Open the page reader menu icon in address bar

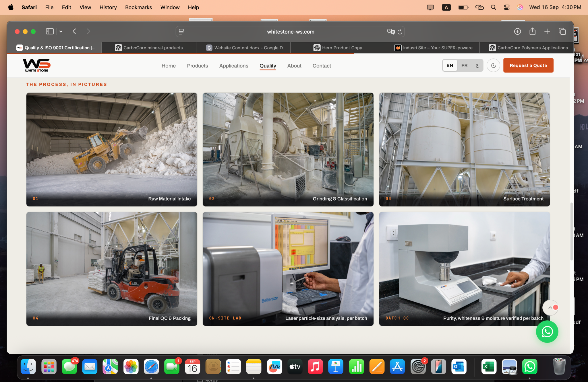point(181,32)
